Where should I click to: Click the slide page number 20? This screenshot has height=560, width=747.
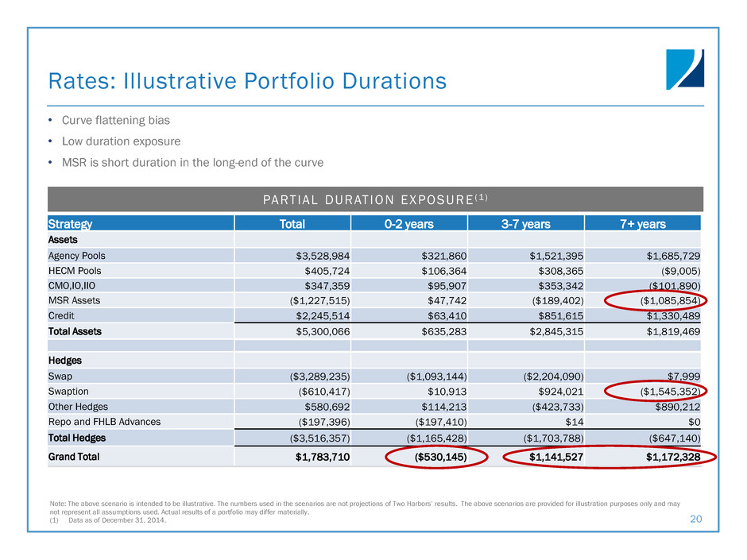pos(696,518)
